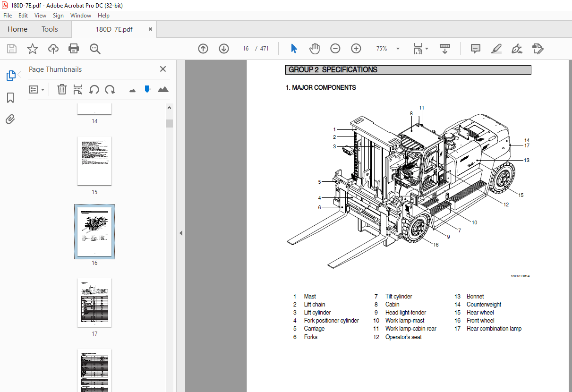Image resolution: width=572 pixels, height=392 pixels.
Task: Open the View menu
Action: pos(40,15)
